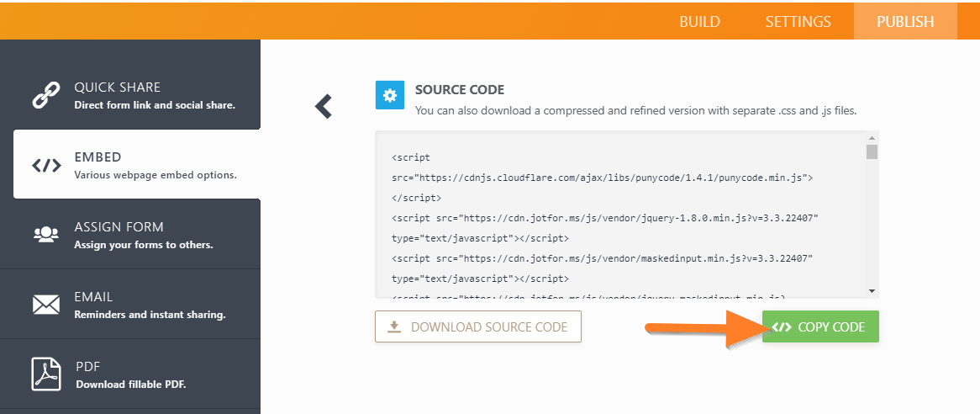Click the brackets icon on the green Copy Code button
980x414 pixels.
(782, 327)
